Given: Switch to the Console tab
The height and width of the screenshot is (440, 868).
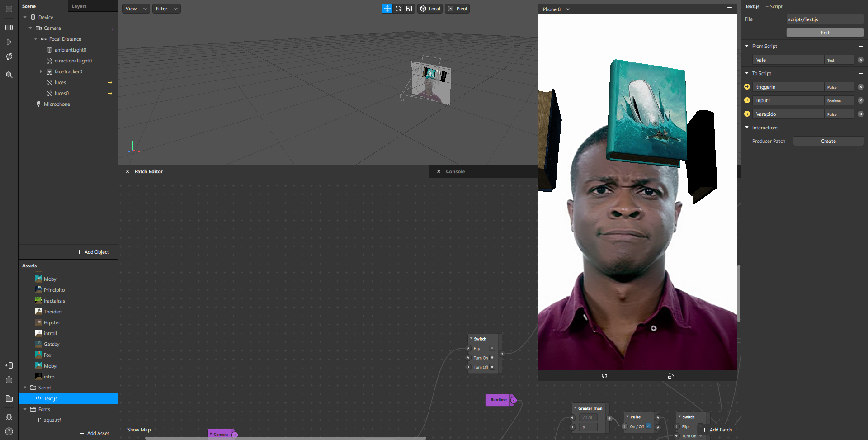Looking at the screenshot, I should click(x=455, y=171).
